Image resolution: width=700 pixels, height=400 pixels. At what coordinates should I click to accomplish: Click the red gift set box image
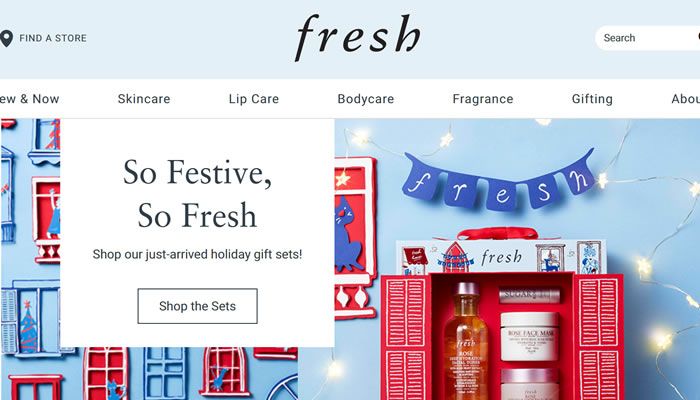coord(502,319)
